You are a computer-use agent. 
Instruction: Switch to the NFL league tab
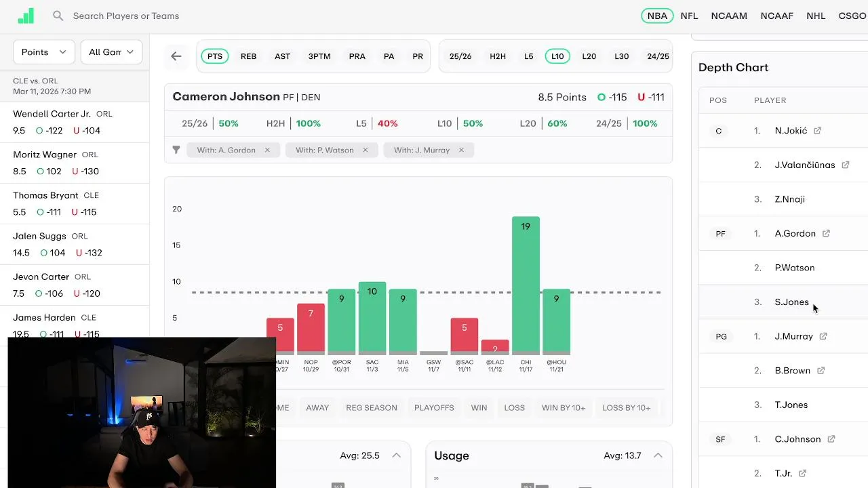[689, 16]
